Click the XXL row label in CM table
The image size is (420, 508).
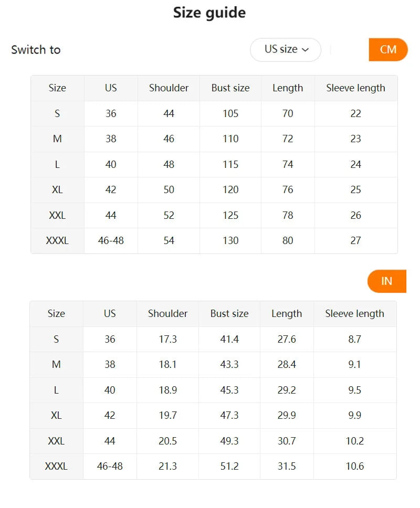click(57, 215)
